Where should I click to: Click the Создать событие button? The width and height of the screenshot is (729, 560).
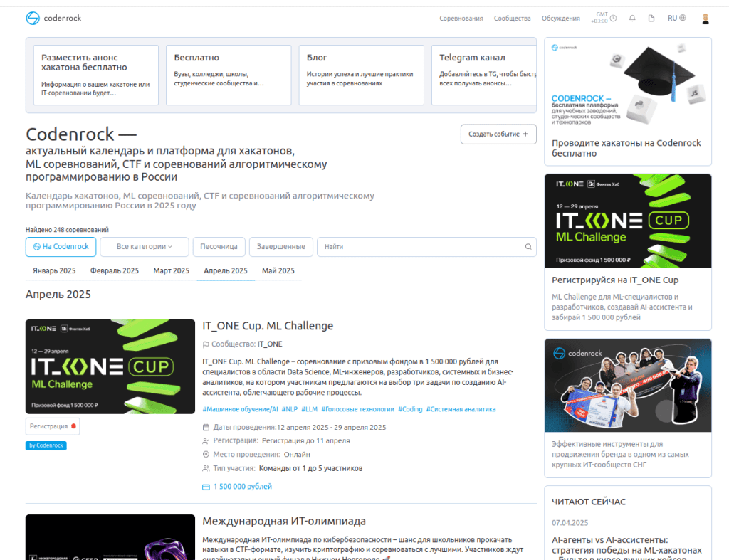(498, 134)
